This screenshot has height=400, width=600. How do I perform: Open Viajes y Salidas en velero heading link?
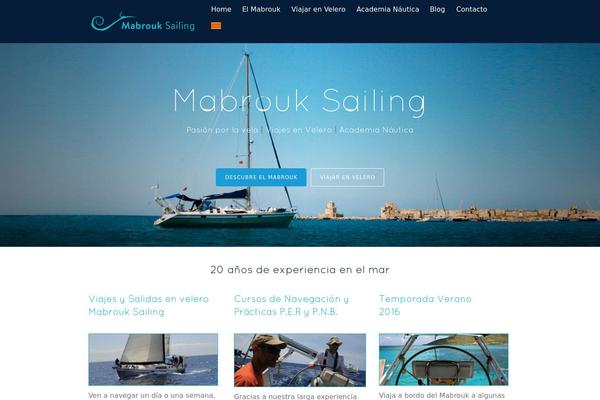click(148, 305)
